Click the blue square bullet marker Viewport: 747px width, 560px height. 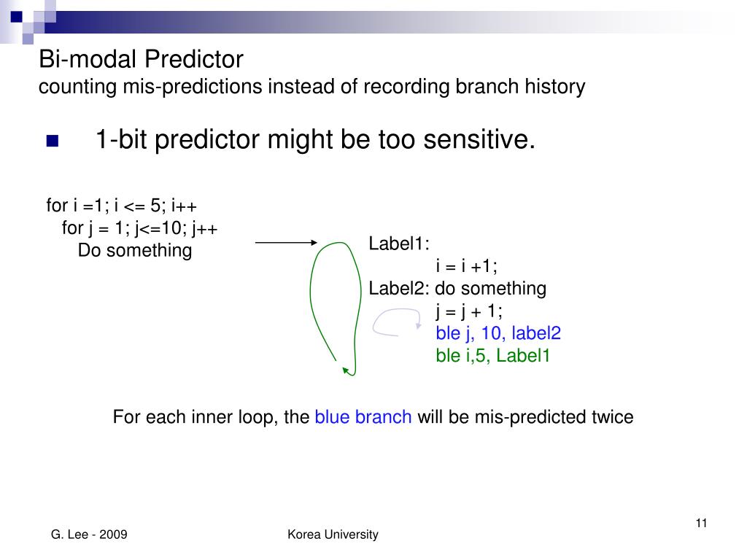coord(53,141)
